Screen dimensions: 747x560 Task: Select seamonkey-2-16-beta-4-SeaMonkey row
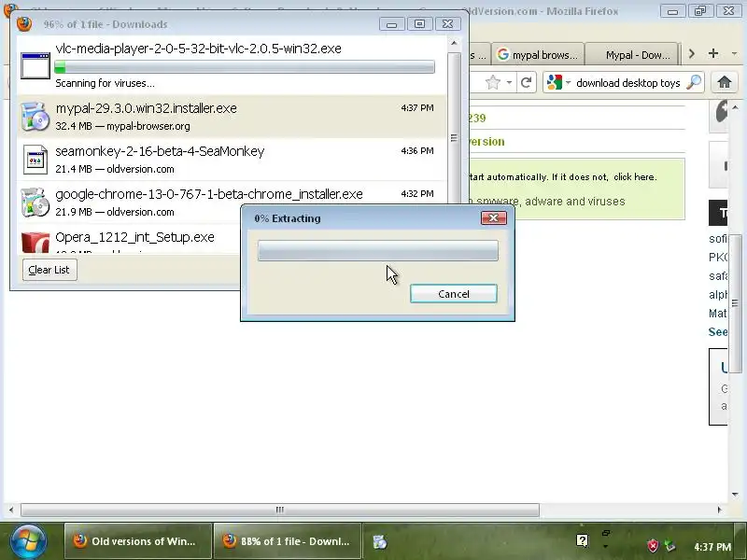[232, 159]
